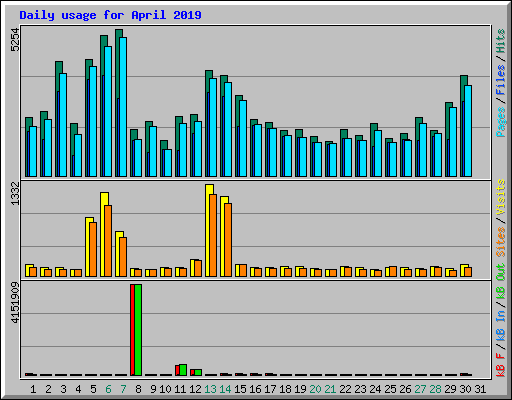Click day 5 on the x-axis

pyautogui.click(x=93, y=389)
